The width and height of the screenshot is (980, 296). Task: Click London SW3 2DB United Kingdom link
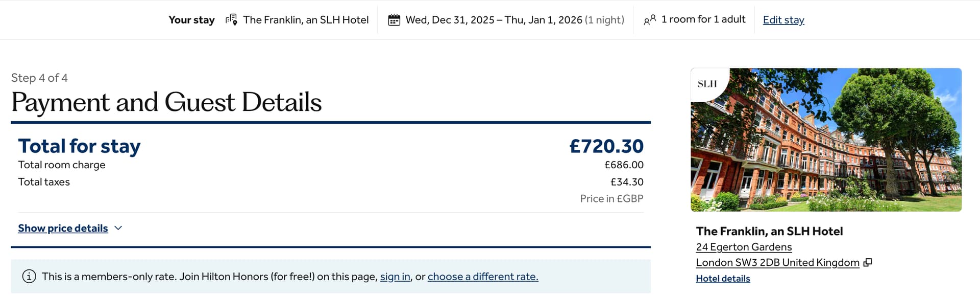click(x=777, y=263)
